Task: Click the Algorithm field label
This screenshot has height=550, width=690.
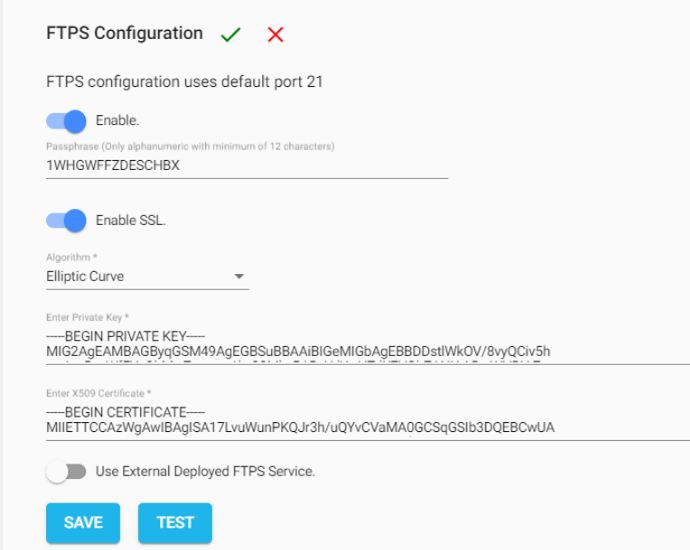Action: (x=71, y=257)
